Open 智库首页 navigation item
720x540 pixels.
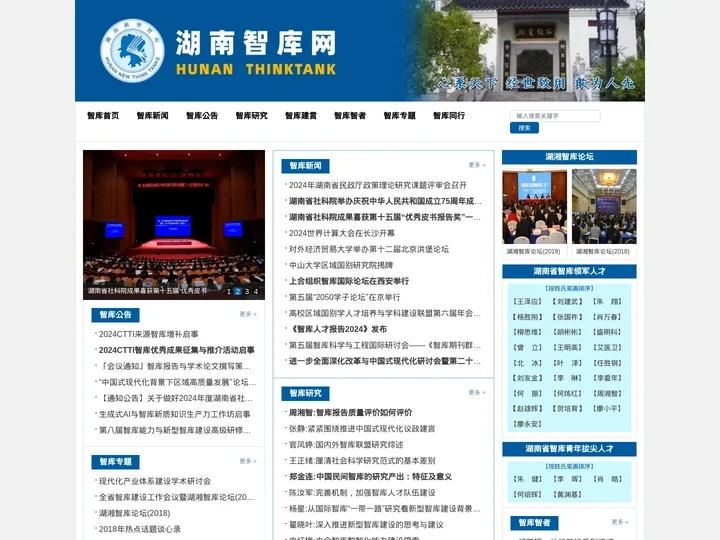[x=103, y=116]
